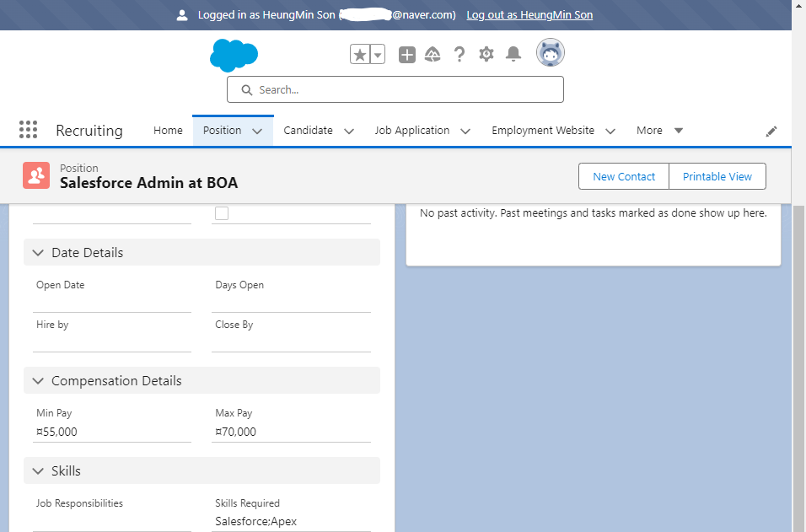Click the Favorites star icon

click(x=360, y=54)
